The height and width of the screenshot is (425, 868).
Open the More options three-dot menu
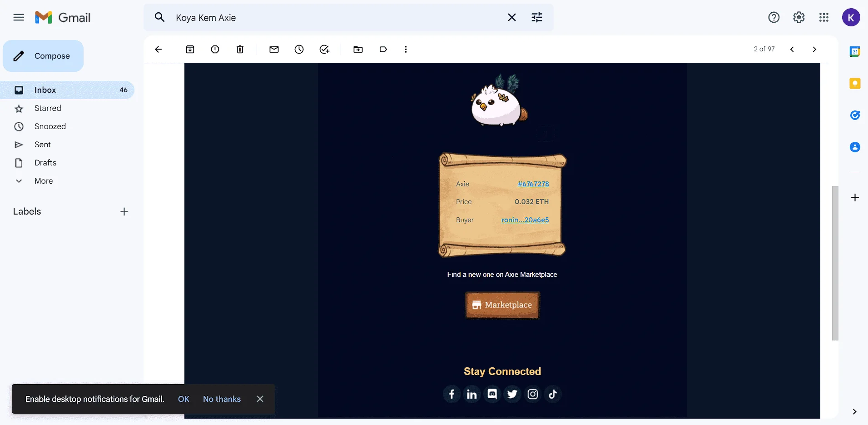[x=406, y=50]
